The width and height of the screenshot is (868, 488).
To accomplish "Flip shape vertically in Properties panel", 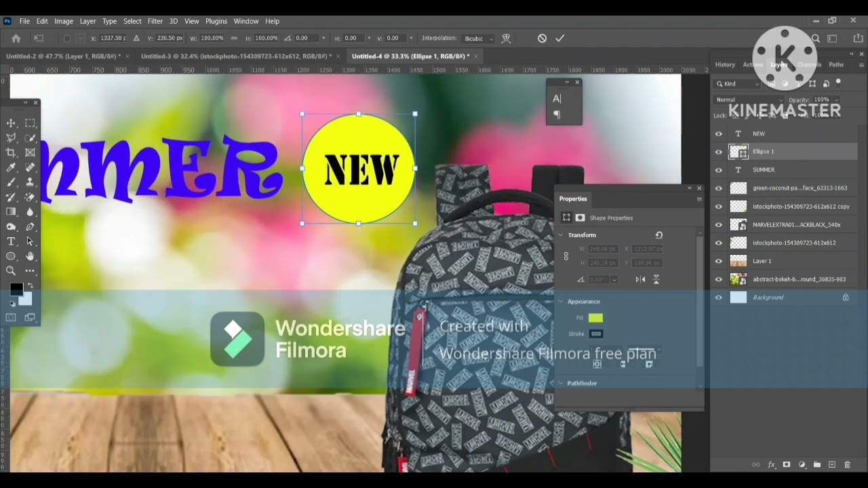I will (x=656, y=279).
